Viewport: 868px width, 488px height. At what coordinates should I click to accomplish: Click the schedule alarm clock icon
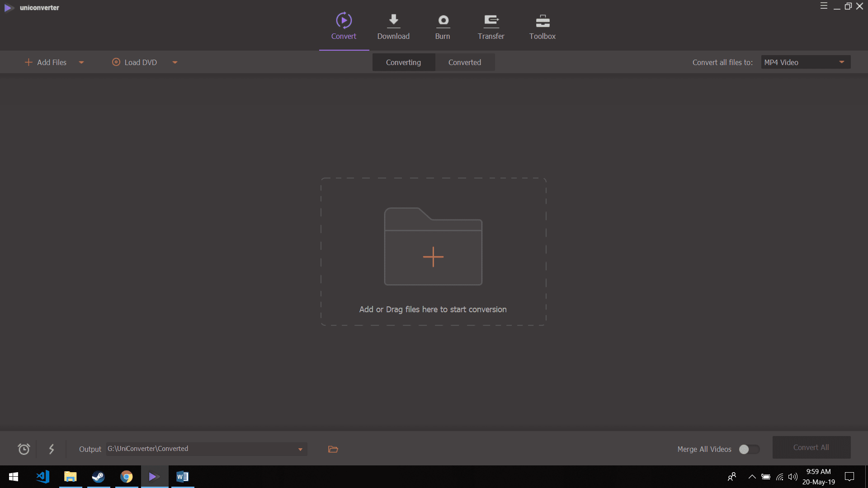pos(24,449)
